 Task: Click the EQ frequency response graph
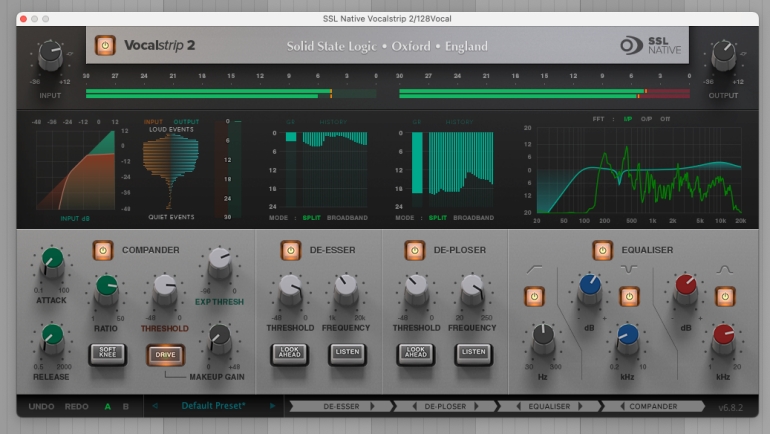pyautogui.click(x=639, y=170)
